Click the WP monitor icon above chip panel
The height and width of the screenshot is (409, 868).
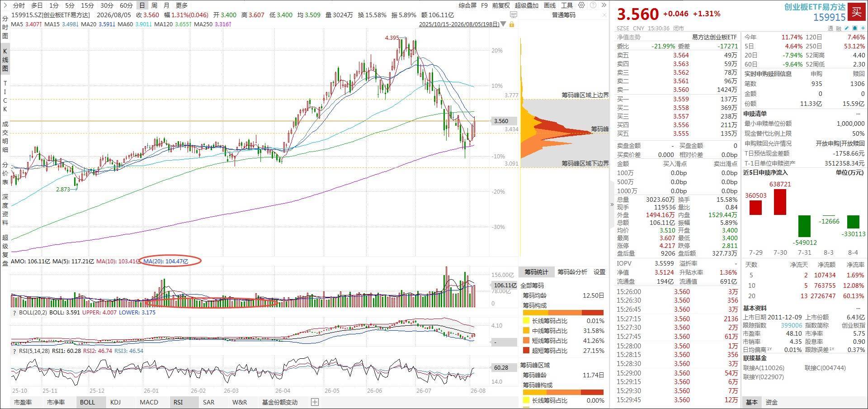[513, 14]
